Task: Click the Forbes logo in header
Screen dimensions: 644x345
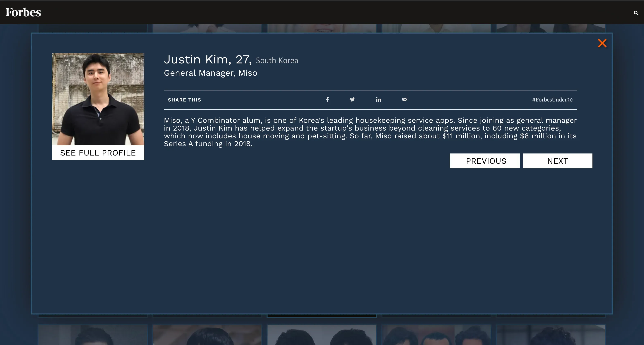Action: coord(23,12)
